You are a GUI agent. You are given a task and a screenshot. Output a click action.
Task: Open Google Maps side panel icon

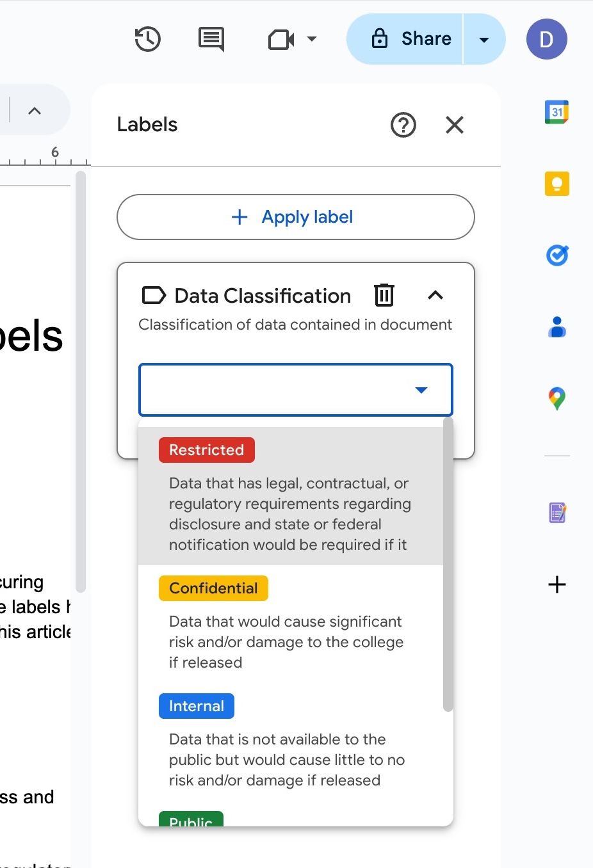click(x=556, y=399)
